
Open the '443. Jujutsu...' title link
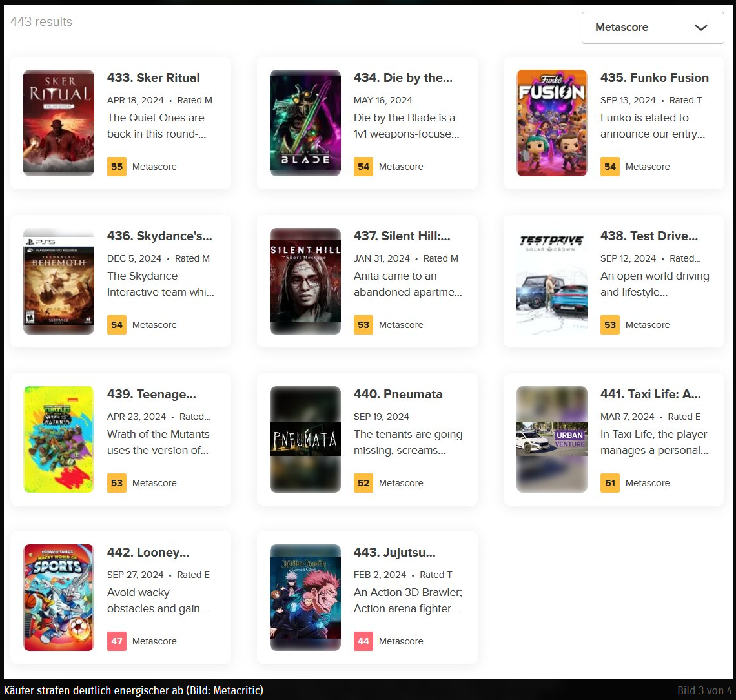394,553
